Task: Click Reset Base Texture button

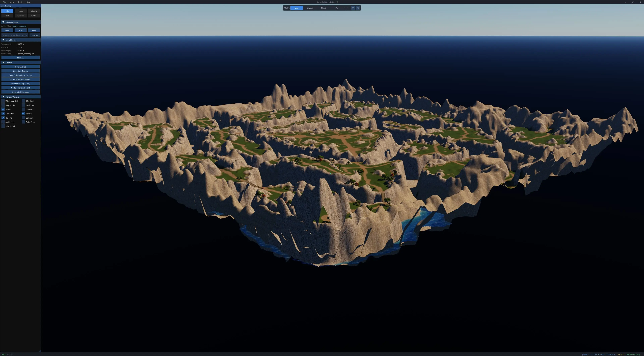Action: click(20, 71)
